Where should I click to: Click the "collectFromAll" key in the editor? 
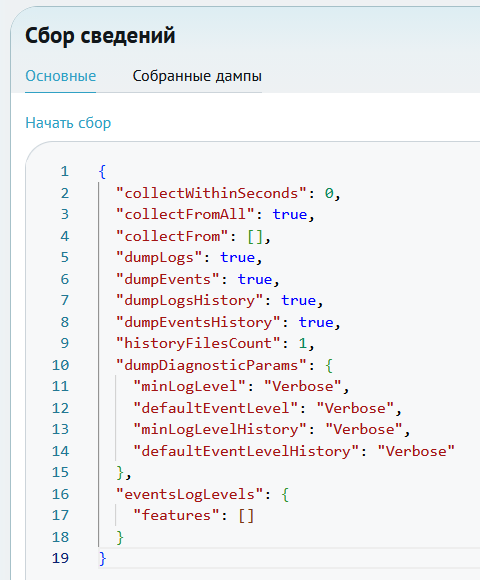click(185, 215)
